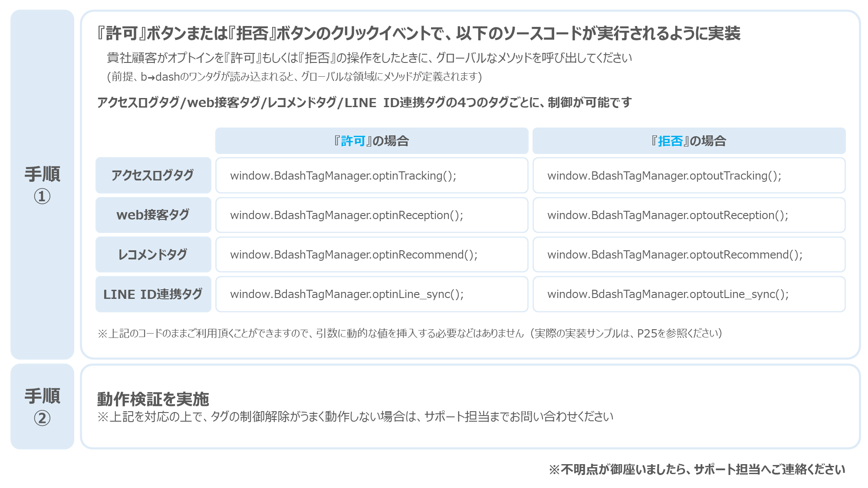Screen dimensions: 868x488
Task: Click the optinTracking() code cell
Action: (372, 175)
